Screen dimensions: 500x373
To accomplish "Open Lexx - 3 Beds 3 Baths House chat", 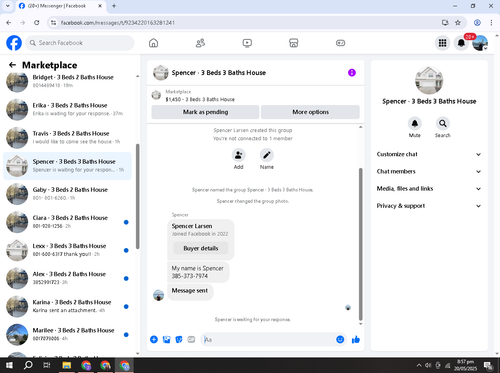I will [x=67, y=250].
